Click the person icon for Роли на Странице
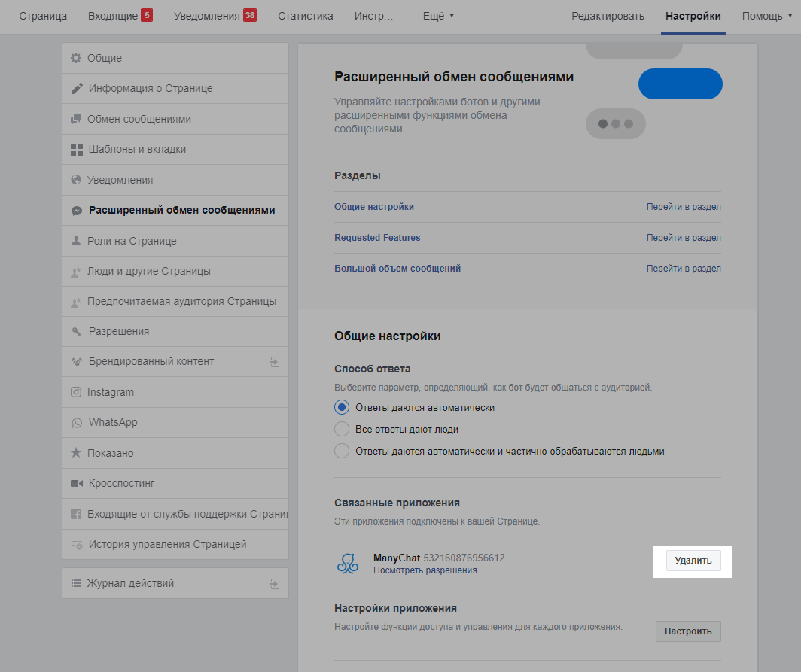801x672 pixels. [x=76, y=241]
